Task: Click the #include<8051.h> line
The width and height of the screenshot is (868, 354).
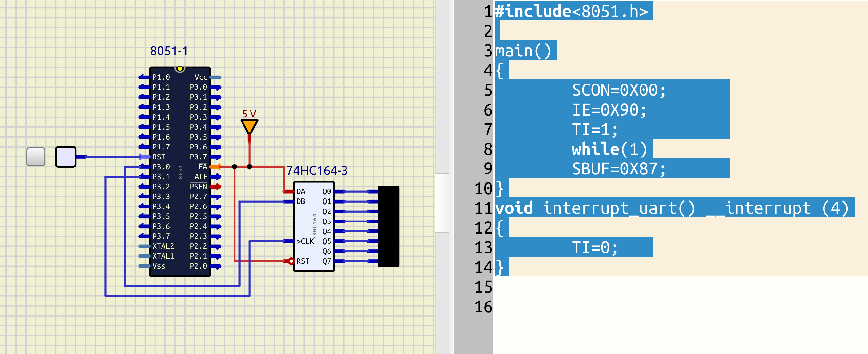Action: tap(571, 11)
